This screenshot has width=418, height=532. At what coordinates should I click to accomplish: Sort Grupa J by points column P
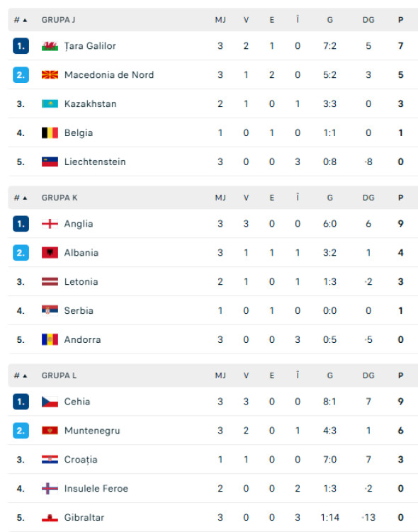[x=401, y=20]
